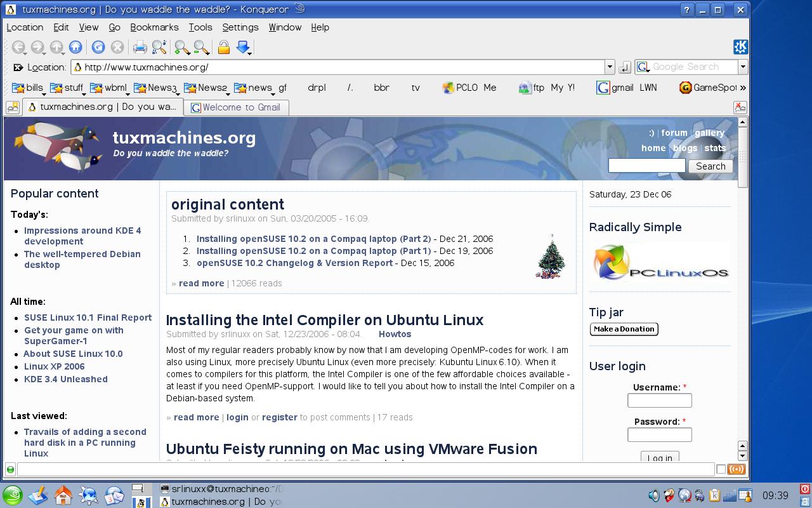Toggle the status bar checkbox

pyautogui.click(x=721, y=469)
